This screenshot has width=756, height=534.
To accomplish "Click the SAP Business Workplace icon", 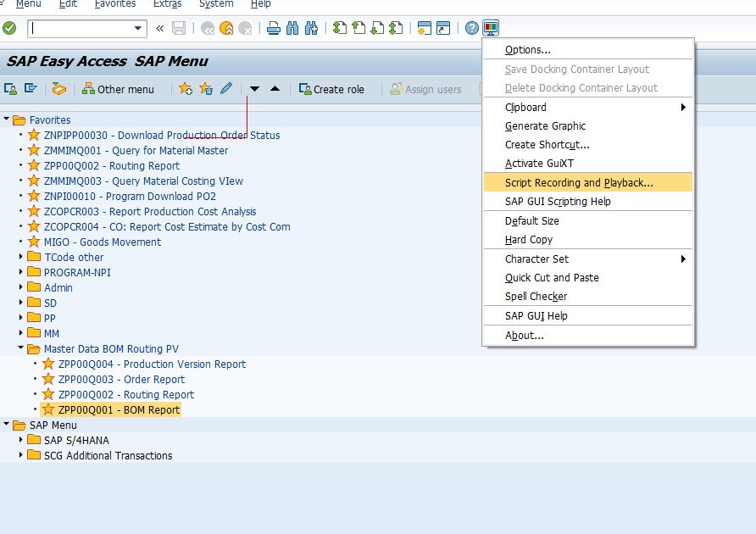I will pos(58,89).
